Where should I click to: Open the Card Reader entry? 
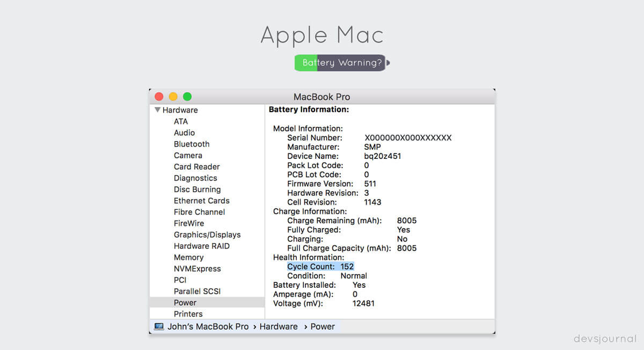coord(196,166)
